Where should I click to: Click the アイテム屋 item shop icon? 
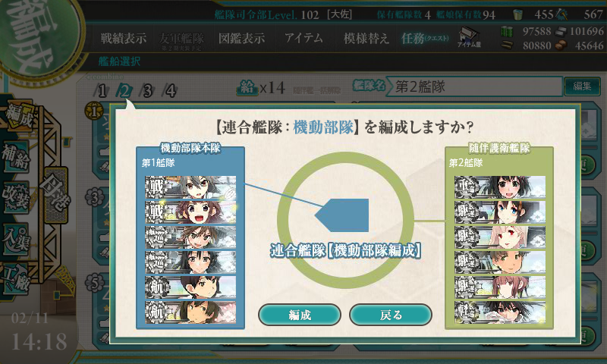[469, 37]
